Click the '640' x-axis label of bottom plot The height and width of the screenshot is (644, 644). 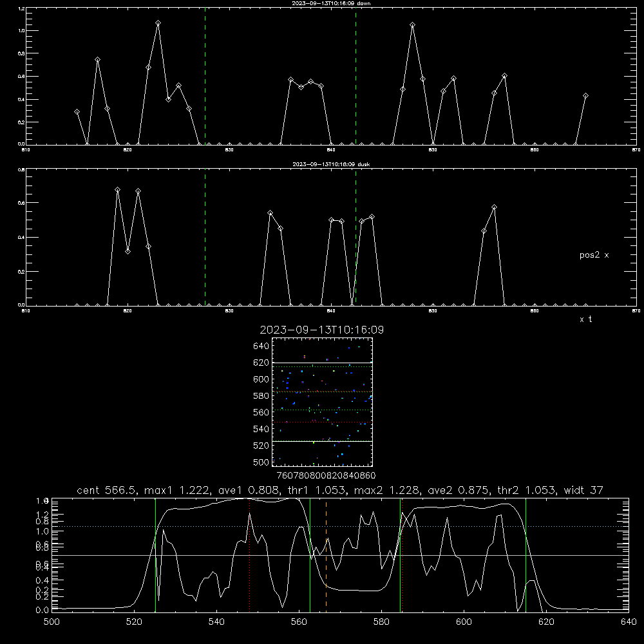click(x=629, y=622)
